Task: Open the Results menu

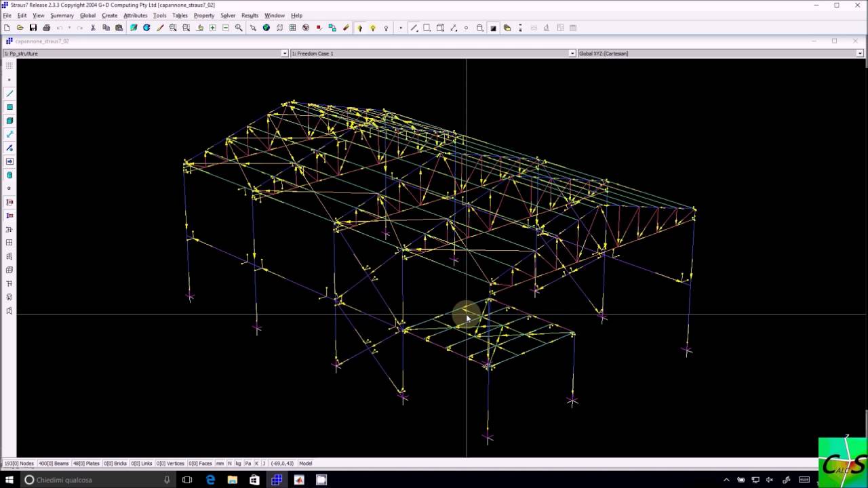Action: coord(250,15)
